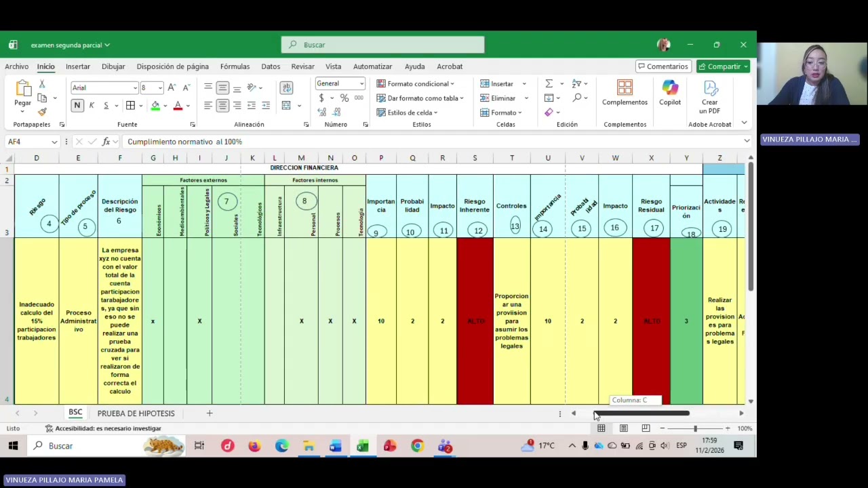Select the Format Painter brush icon
The width and height of the screenshot is (868, 488).
[x=42, y=112]
